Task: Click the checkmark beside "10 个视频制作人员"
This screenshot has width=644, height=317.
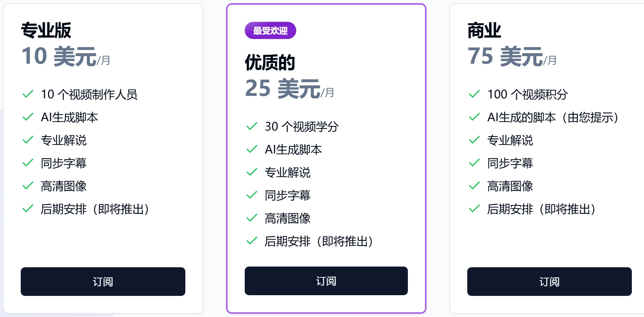Action: [28, 94]
